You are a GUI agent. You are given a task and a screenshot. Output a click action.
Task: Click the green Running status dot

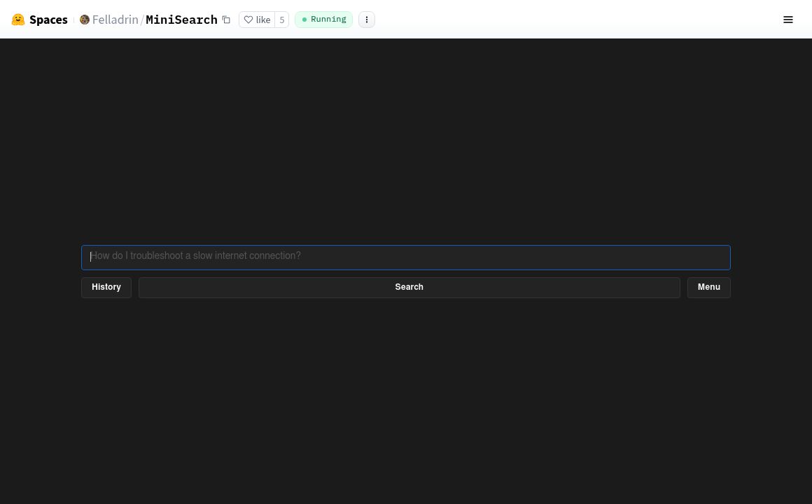pyautogui.click(x=304, y=20)
